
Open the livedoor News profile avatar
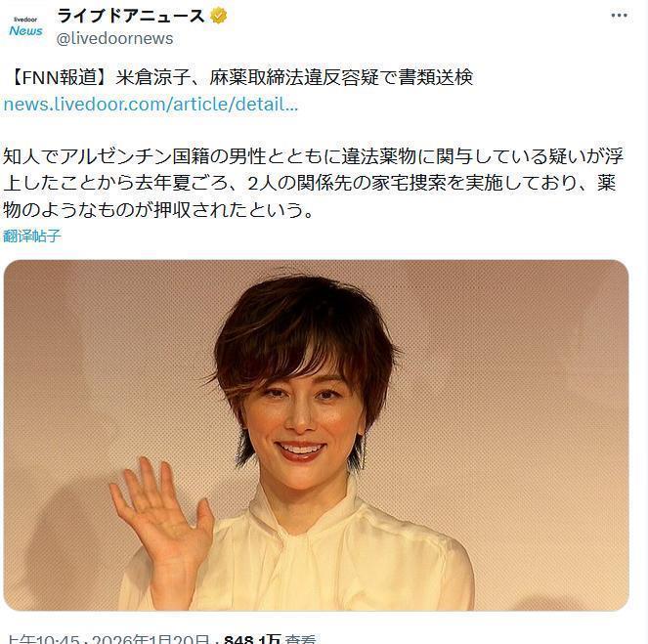click(25, 26)
